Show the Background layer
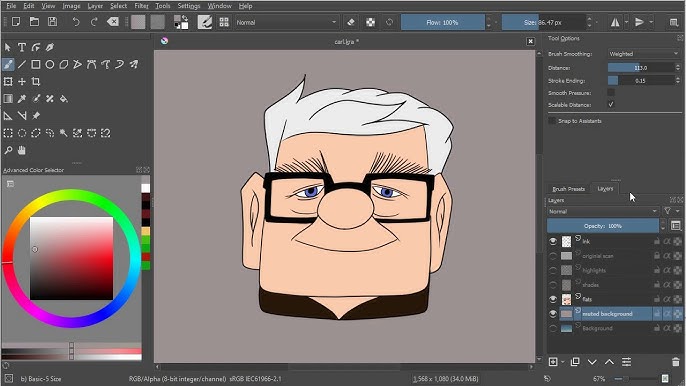Screen dimensions: 686x386 point(553,328)
